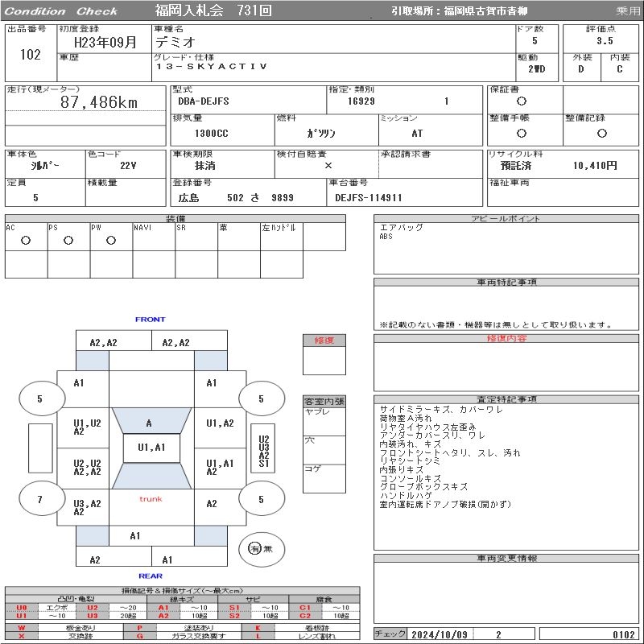Click the circle mark under PS
The width and height of the screenshot is (644, 644).
click(68, 240)
